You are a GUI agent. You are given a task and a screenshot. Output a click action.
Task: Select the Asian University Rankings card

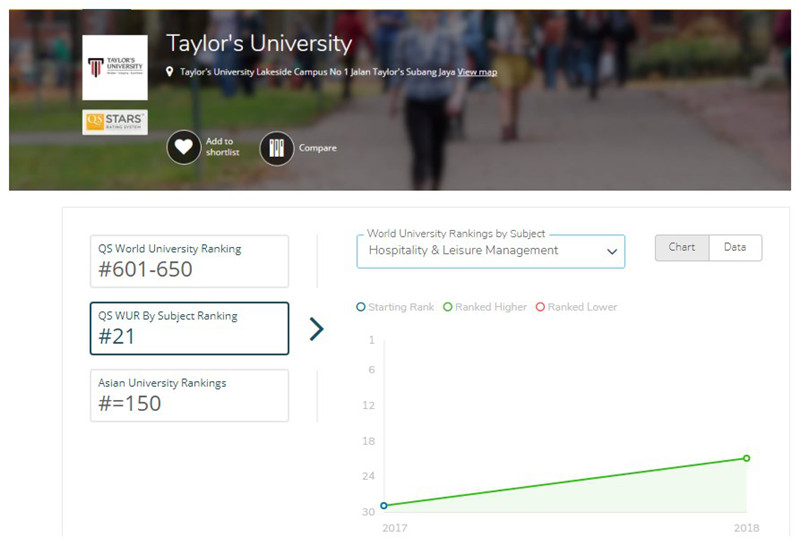point(189,395)
